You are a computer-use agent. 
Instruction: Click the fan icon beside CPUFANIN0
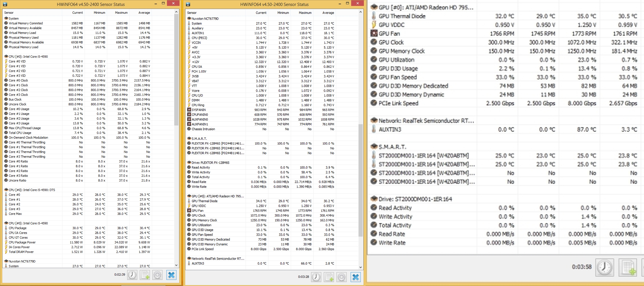tap(189, 115)
